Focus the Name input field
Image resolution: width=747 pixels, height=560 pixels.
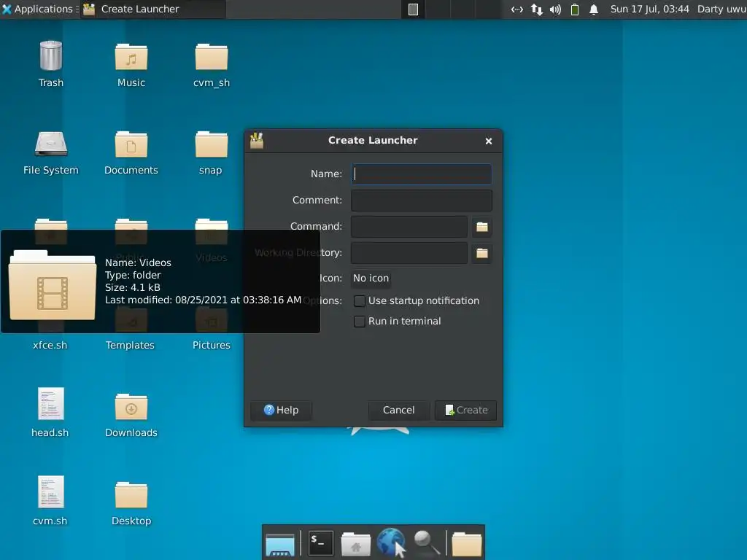(422, 174)
